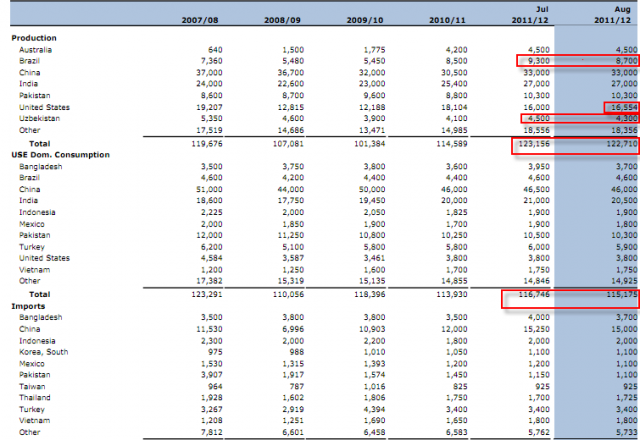Click Uzbekistan production value 5,350 for 2007/08
This screenshot has height=440, width=640.
coord(211,118)
